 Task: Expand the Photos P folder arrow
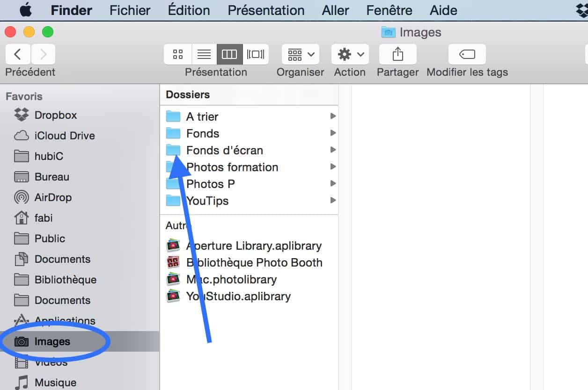(x=333, y=183)
